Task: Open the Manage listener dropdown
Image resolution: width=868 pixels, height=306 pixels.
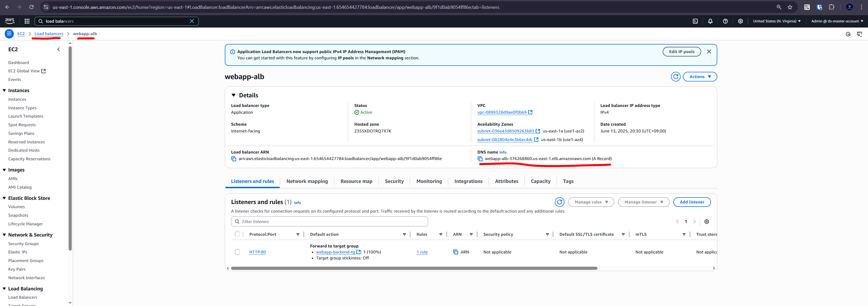Action: [643, 202]
